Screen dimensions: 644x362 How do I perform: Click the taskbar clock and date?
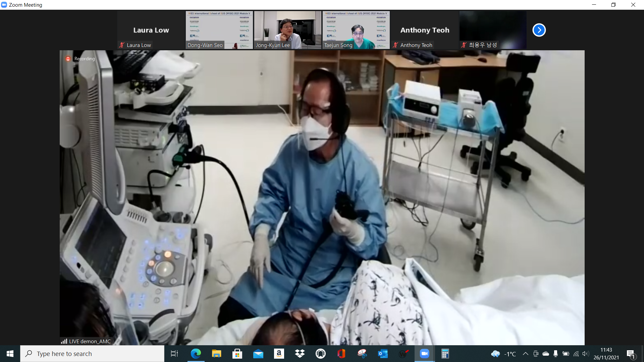point(606,354)
